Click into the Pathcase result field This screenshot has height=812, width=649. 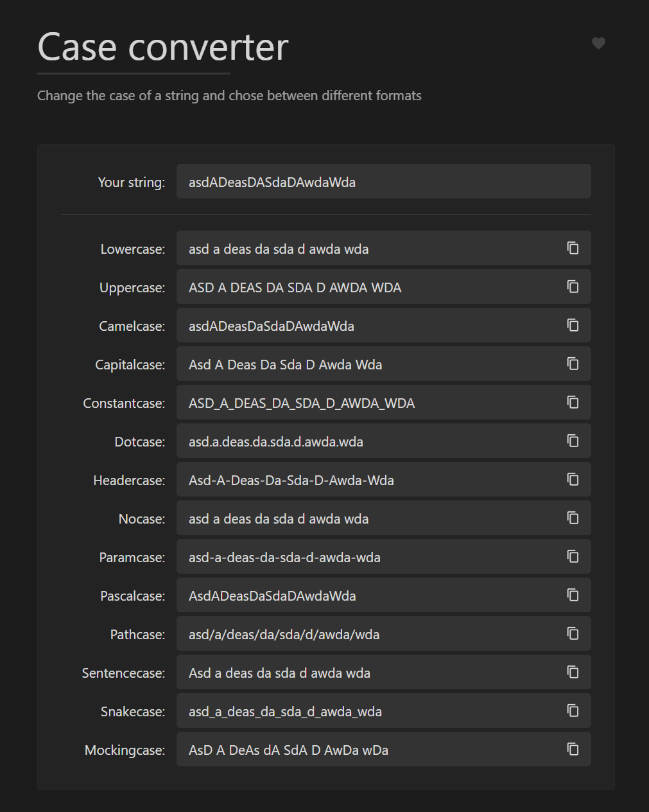click(366, 634)
